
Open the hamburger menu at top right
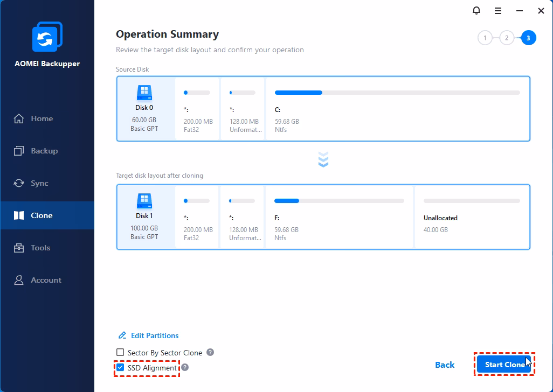point(497,10)
